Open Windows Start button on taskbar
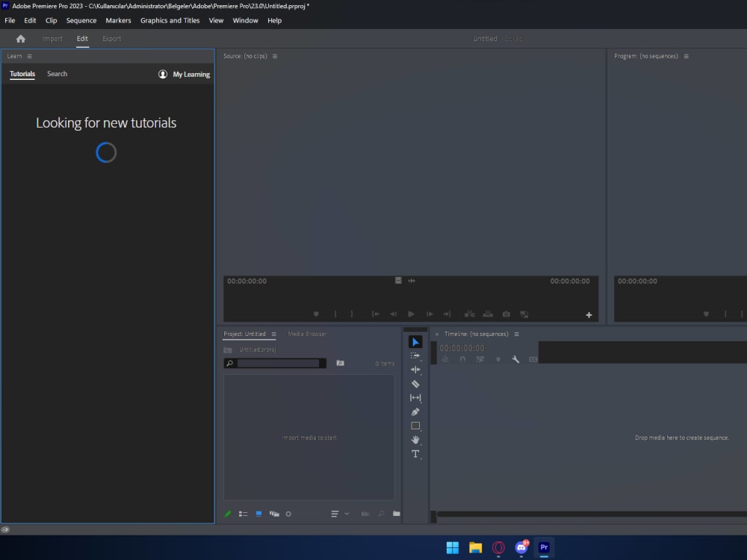The height and width of the screenshot is (560, 747). tap(452, 547)
